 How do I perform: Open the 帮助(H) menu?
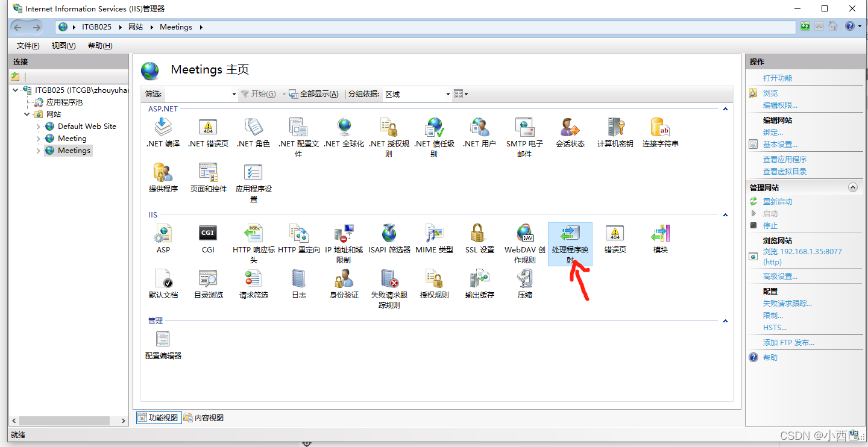coord(100,46)
